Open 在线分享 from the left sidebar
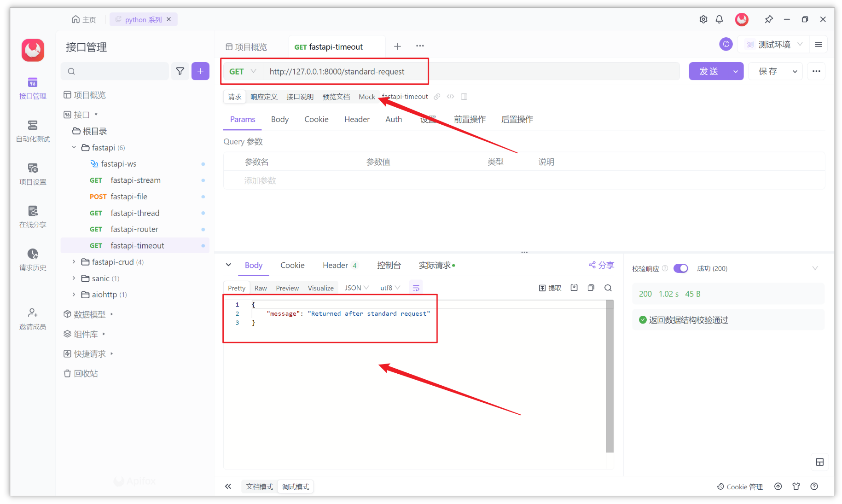 tap(32, 216)
